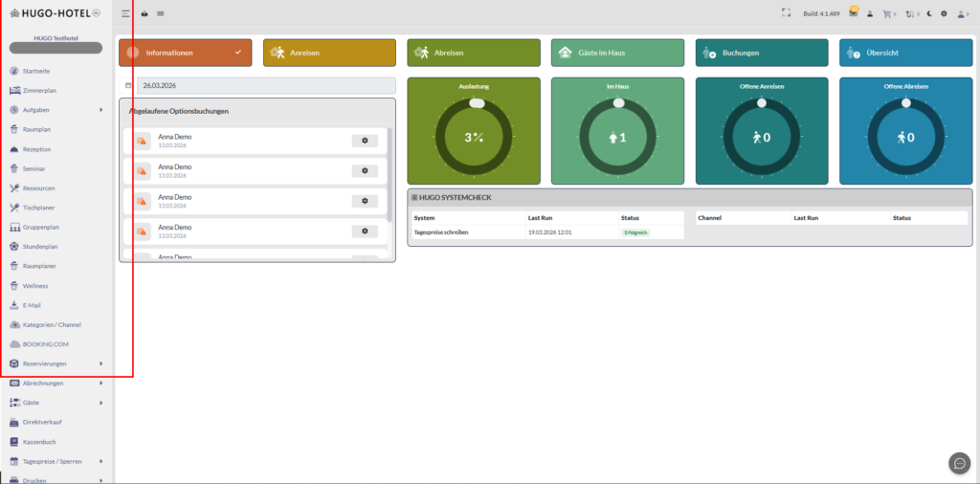Toggle the Informationen tile checkmark

[238, 53]
